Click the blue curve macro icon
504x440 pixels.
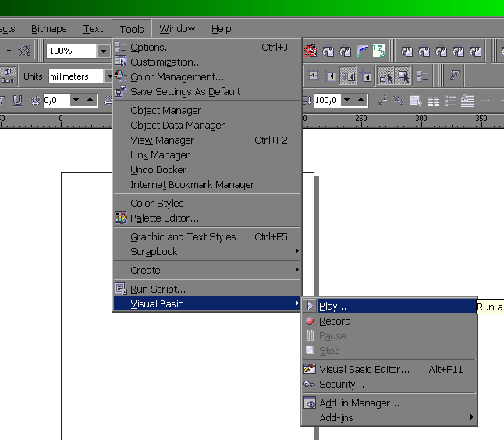[362, 51]
